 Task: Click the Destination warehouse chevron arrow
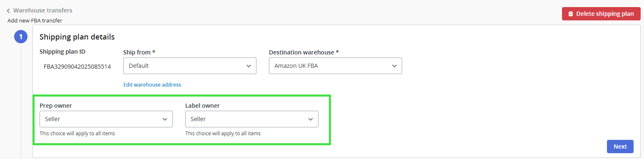394,66
